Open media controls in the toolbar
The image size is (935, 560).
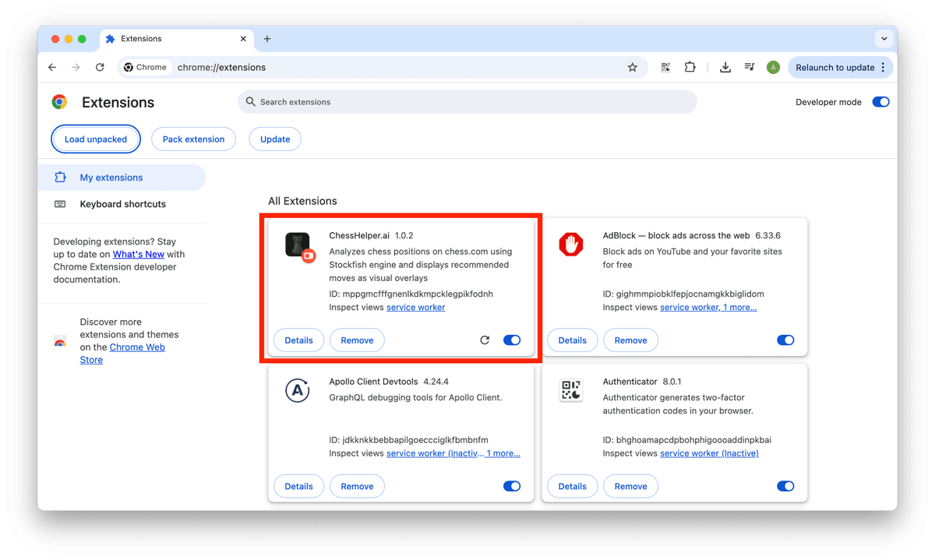click(749, 67)
